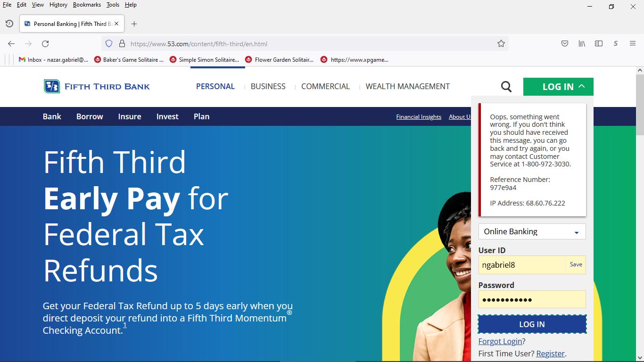Select the BUSINESS navigation tab
644x362 pixels.
pyautogui.click(x=268, y=87)
